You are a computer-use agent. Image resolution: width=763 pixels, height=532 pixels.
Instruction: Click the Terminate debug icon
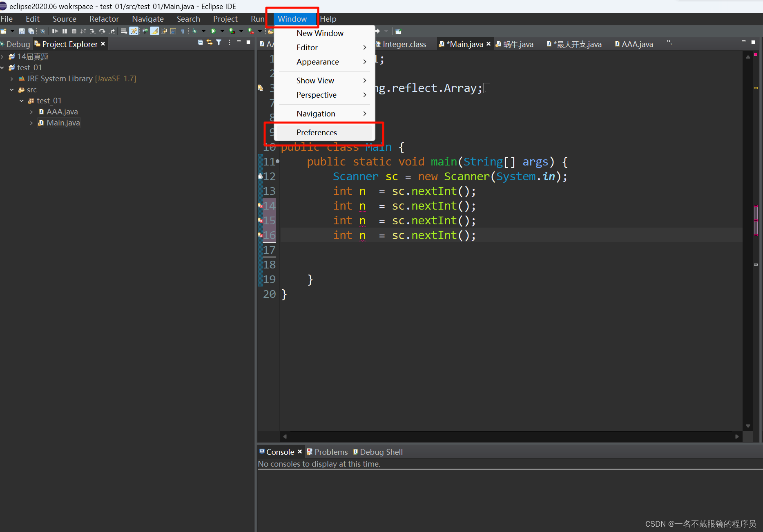[74, 31]
